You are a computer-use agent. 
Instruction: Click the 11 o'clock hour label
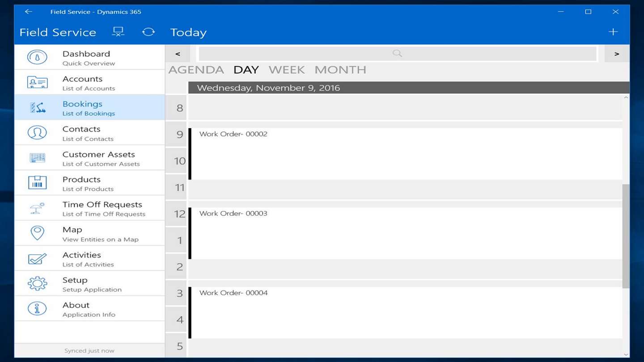(x=180, y=187)
